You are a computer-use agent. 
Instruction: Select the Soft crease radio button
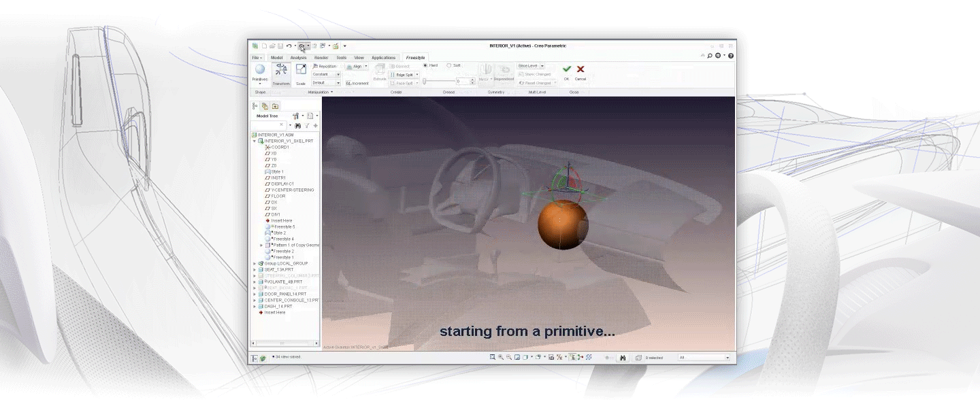[449, 65]
